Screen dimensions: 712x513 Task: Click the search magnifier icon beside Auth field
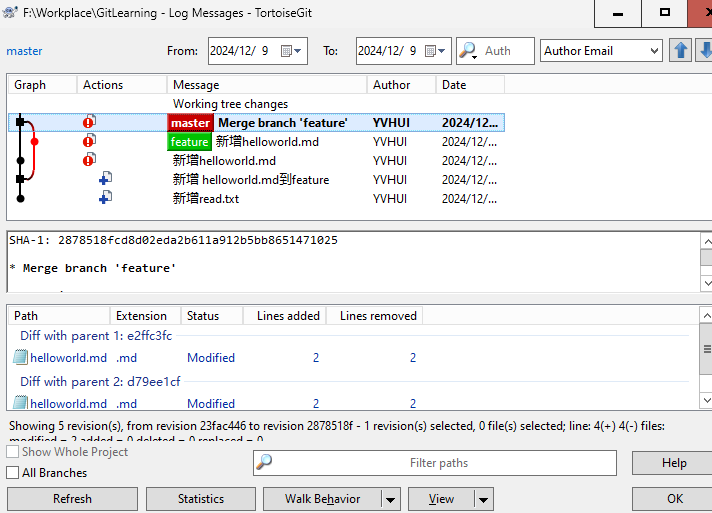(x=468, y=50)
